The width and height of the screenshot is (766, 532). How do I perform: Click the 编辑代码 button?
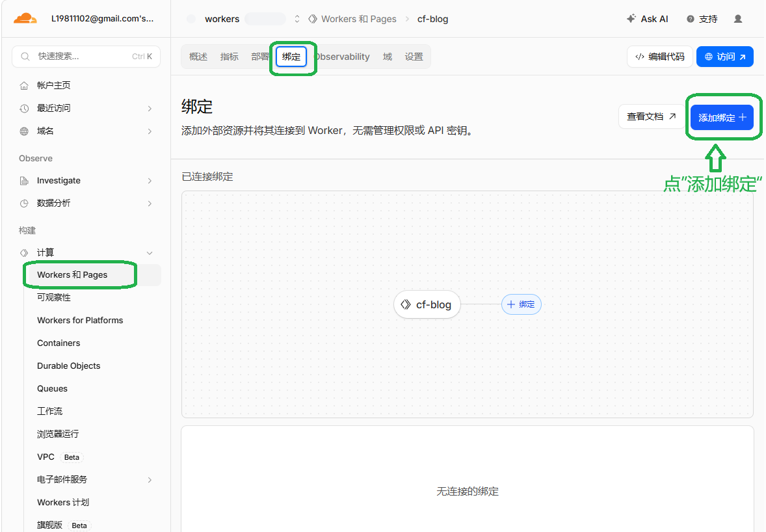pos(659,57)
